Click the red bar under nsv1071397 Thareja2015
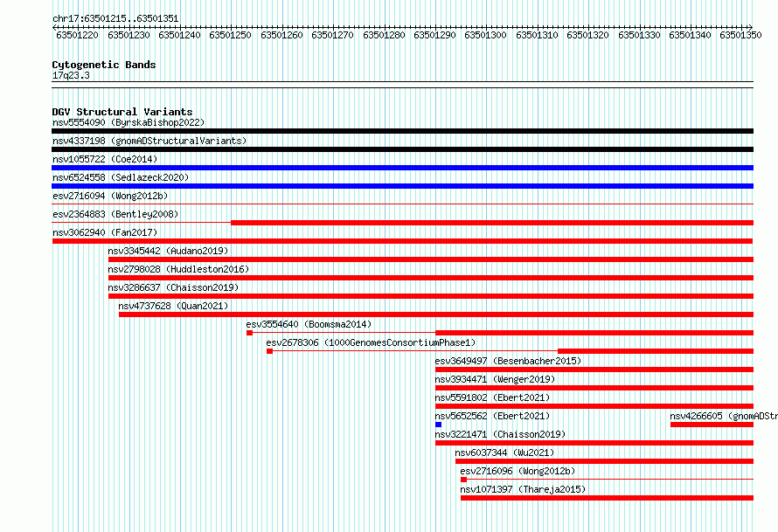The width and height of the screenshot is (778, 532). tap(607, 498)
